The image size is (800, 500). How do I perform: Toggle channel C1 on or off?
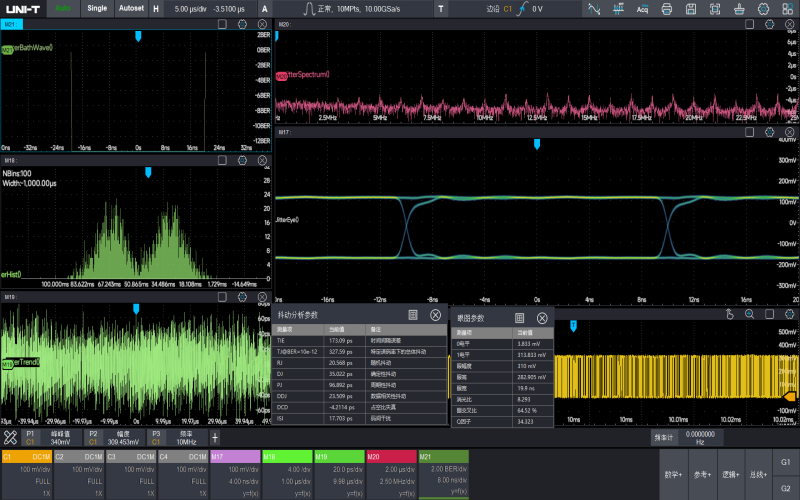[26, 456]
